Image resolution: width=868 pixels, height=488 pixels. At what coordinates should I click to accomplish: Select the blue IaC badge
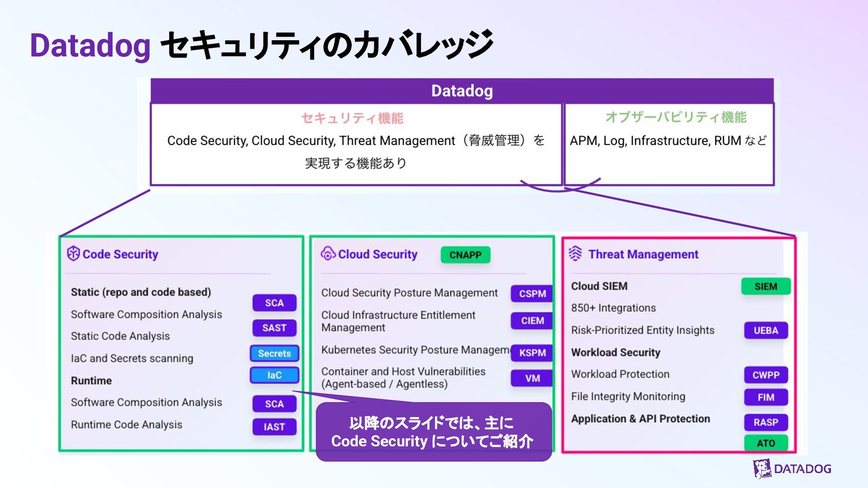pyautogui.click(x=274, y=375)
